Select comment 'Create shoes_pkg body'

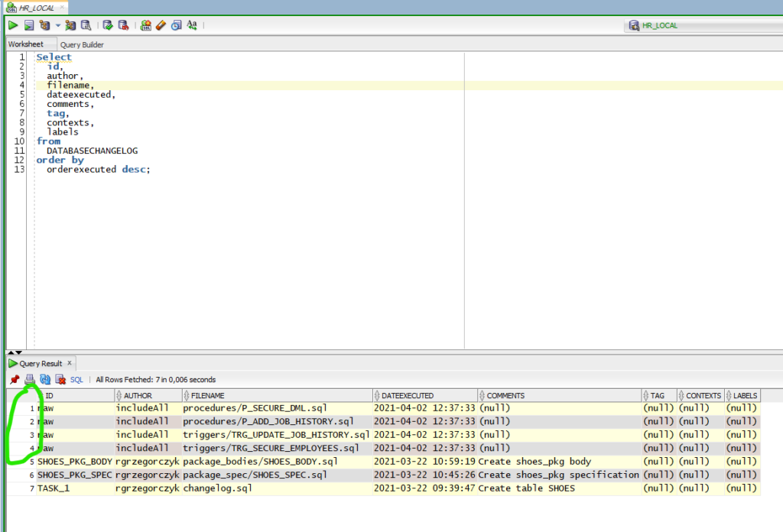(x=559, y=462)
